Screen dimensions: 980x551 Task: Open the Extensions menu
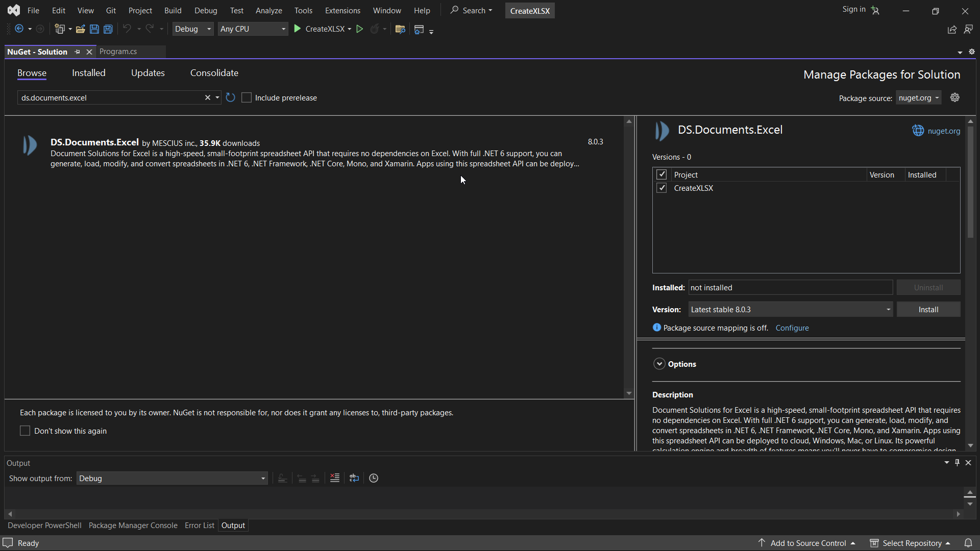pyautogui.click(x=342, y=10)
